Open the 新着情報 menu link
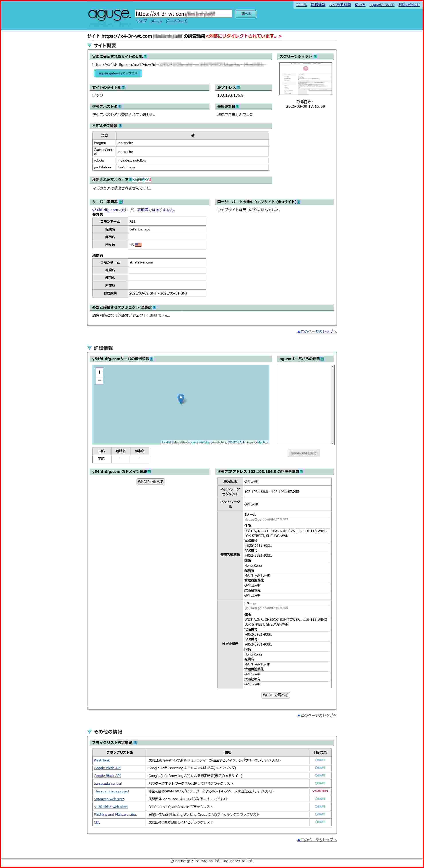This screenshot has width=424, height=868. click(x=318, y=5)
